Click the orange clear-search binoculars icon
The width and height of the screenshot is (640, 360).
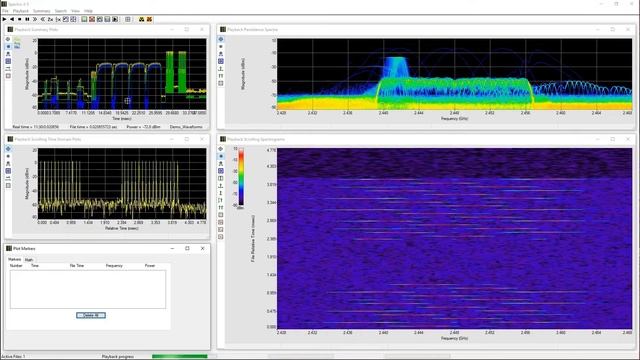(x=149, y=19)
